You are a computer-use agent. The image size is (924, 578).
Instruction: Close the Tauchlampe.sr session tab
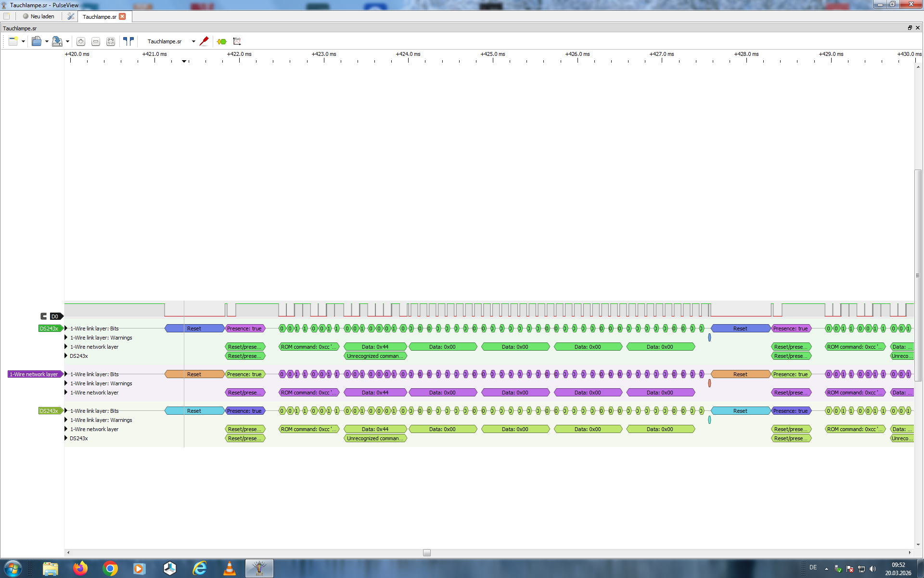tap(122, 16)
